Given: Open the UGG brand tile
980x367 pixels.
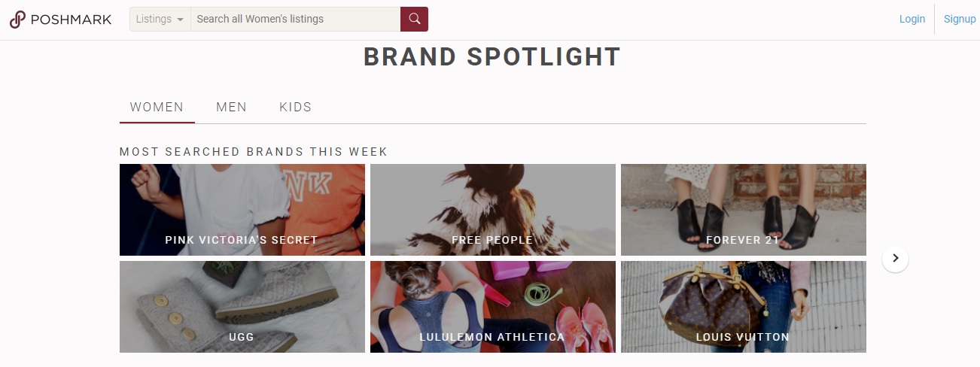Looking at the screenshot, I should 242,307.
